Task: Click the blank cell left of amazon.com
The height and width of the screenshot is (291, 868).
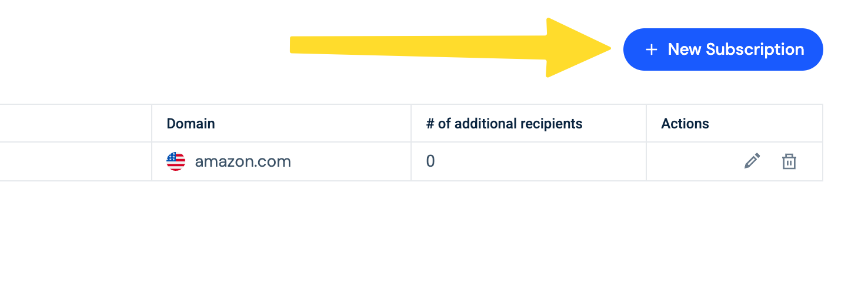Action: [76, 161]
